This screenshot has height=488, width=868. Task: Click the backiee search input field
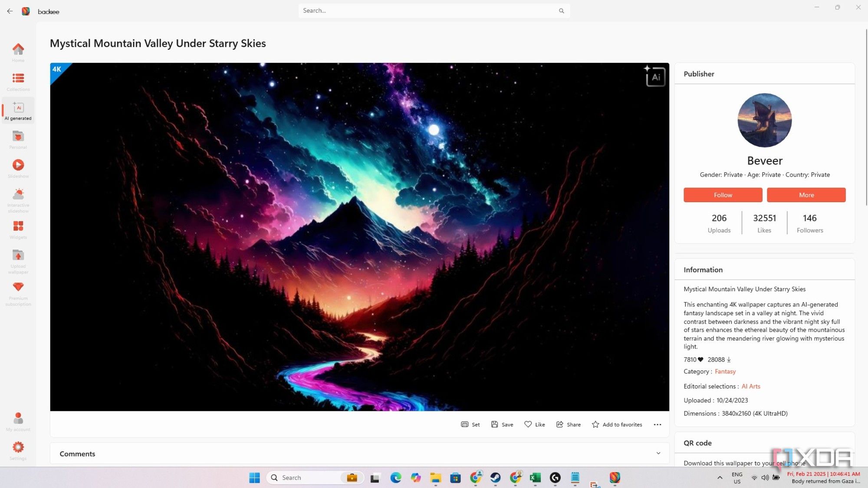(x=434, y=11)
